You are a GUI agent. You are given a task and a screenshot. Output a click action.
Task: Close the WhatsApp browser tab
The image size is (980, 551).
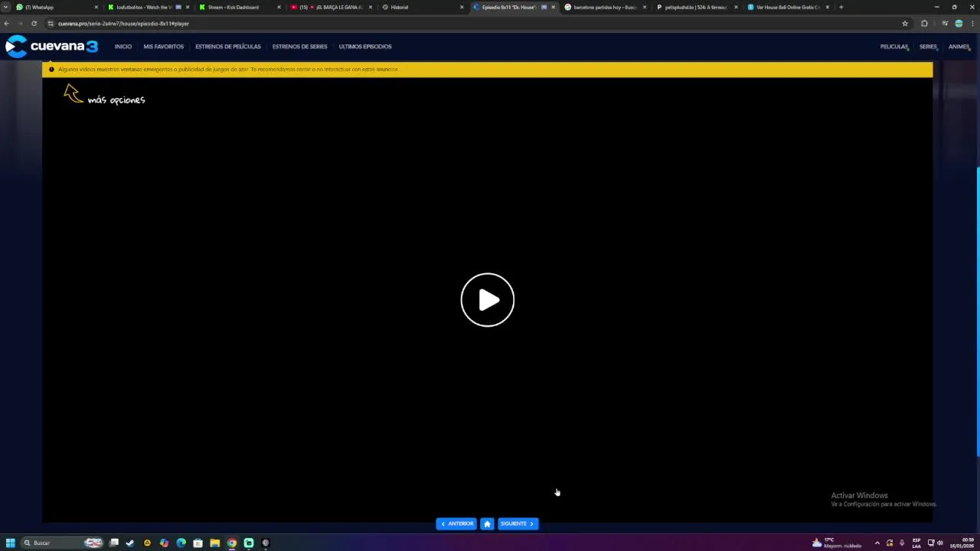point(96,7)
